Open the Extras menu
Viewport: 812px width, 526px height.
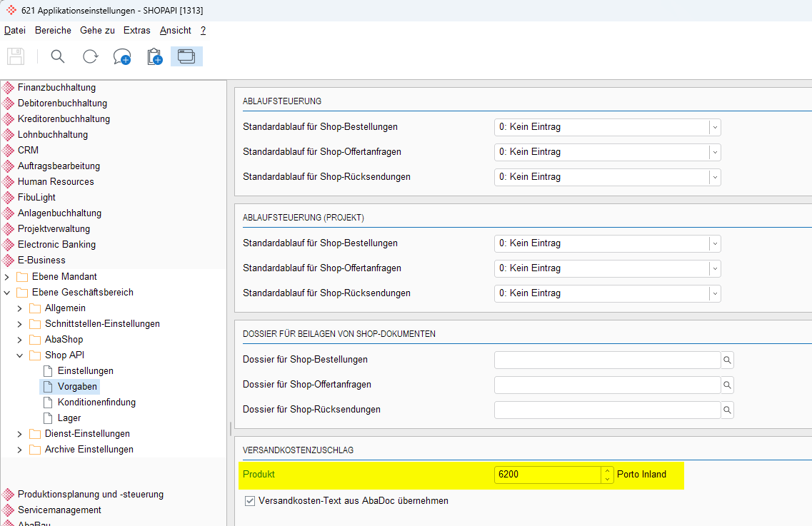136,30
